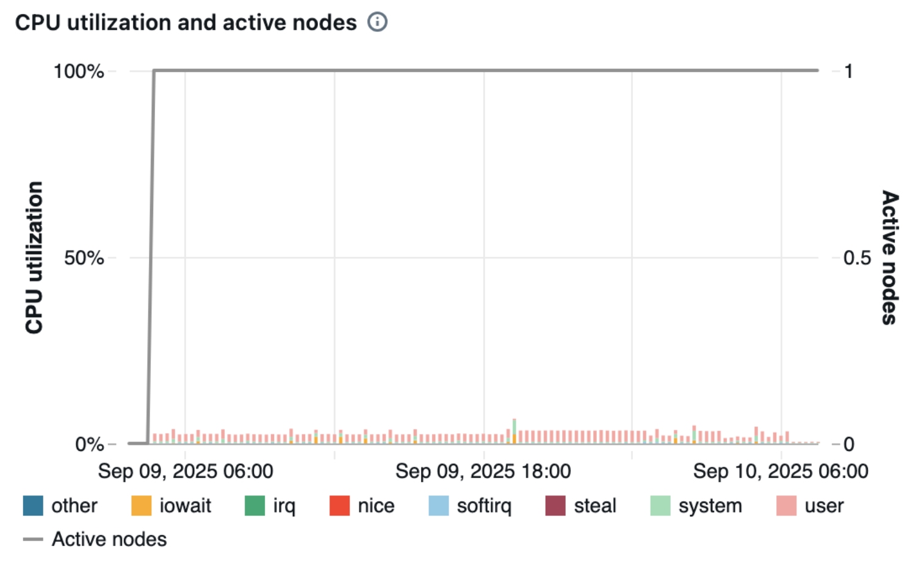
Task: Click the 50% label on CPU utilization axis
Action: (84, 258)
